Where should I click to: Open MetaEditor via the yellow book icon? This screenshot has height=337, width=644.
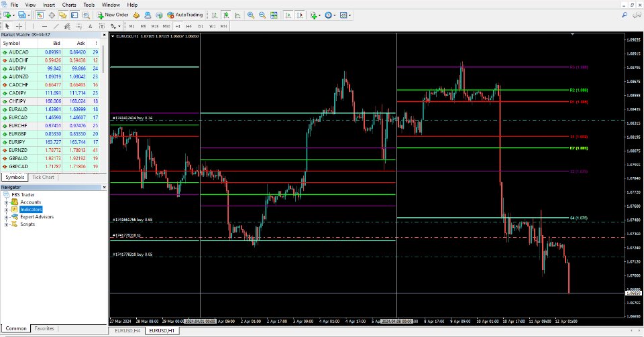136,15
